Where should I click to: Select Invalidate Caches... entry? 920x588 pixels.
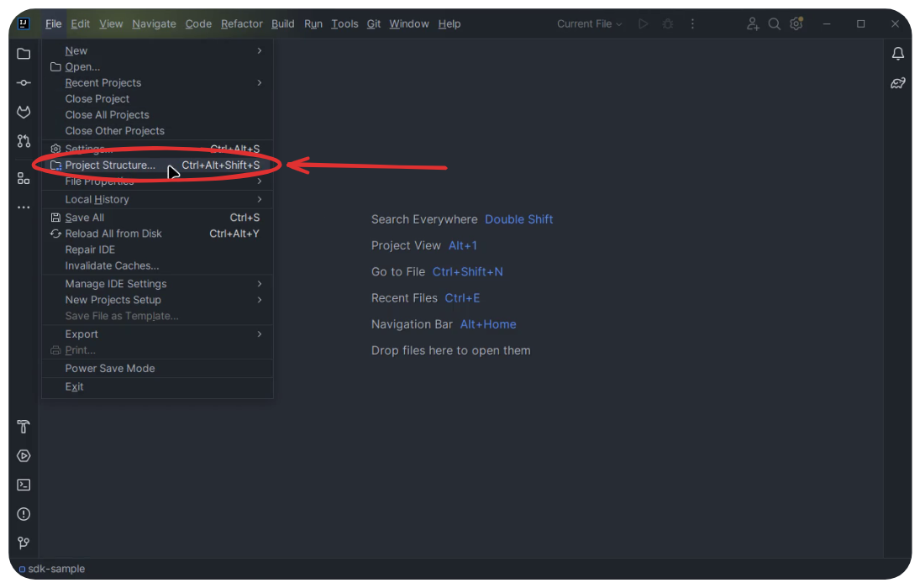pyautogui.click(x=157, y=265)
